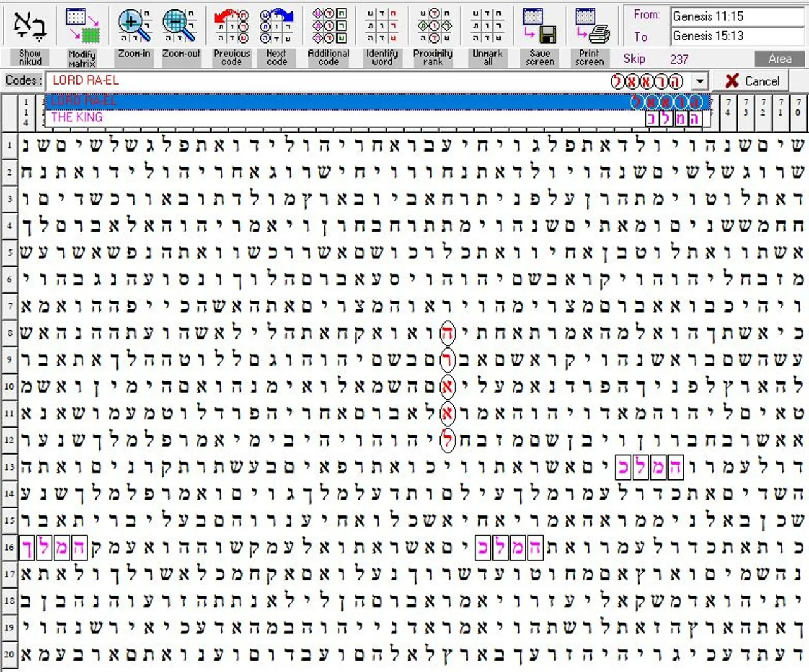
Task: Select row number 13 in the matrix
Action: 9,467
